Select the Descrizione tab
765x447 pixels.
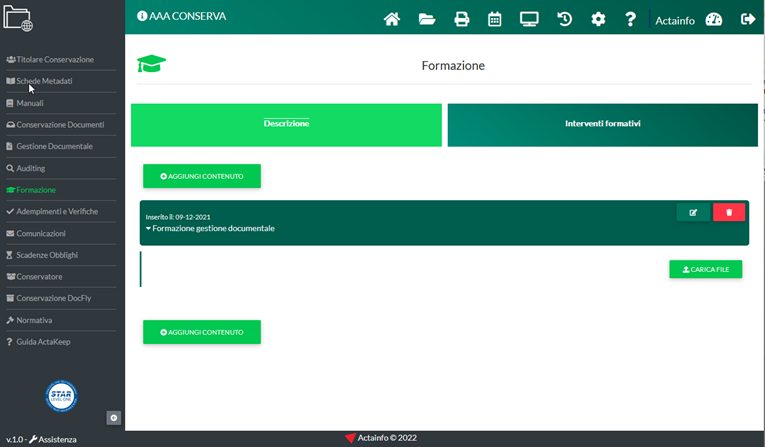tap(286, 124)
